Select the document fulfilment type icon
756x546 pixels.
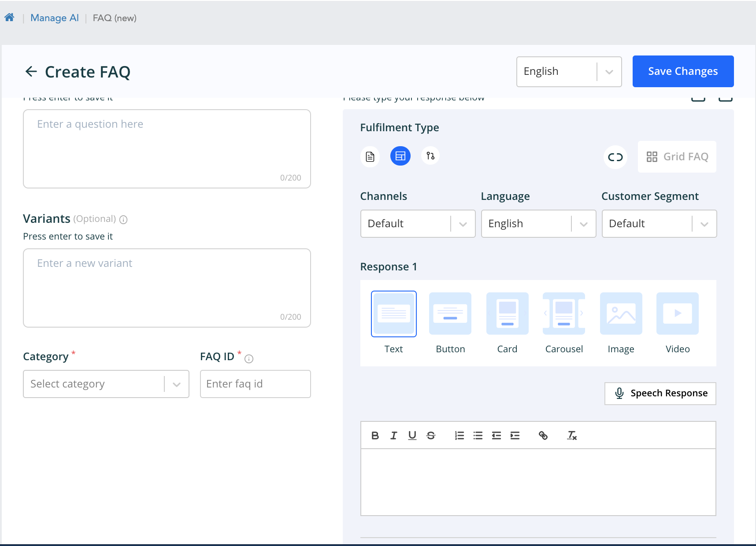(x=370, y=156)
